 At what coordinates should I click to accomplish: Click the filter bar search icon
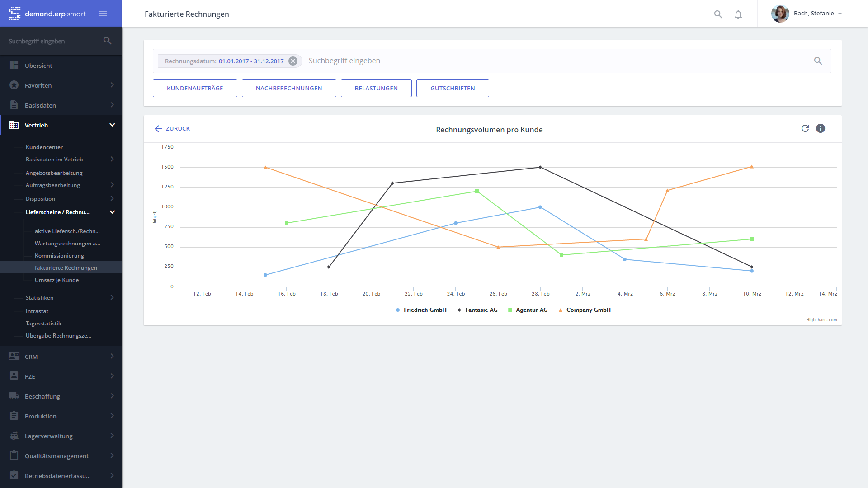[x=818, y=61]
